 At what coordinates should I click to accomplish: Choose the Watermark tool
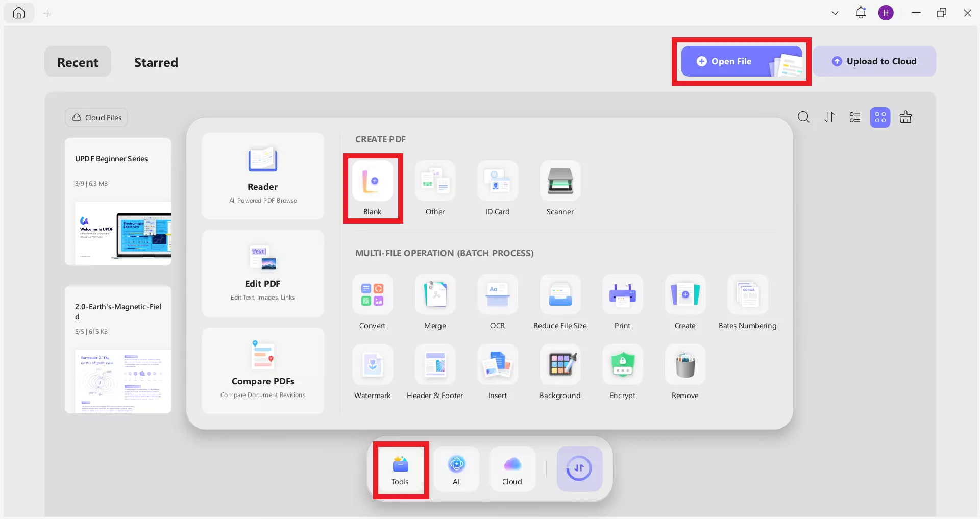pos(373,365)
